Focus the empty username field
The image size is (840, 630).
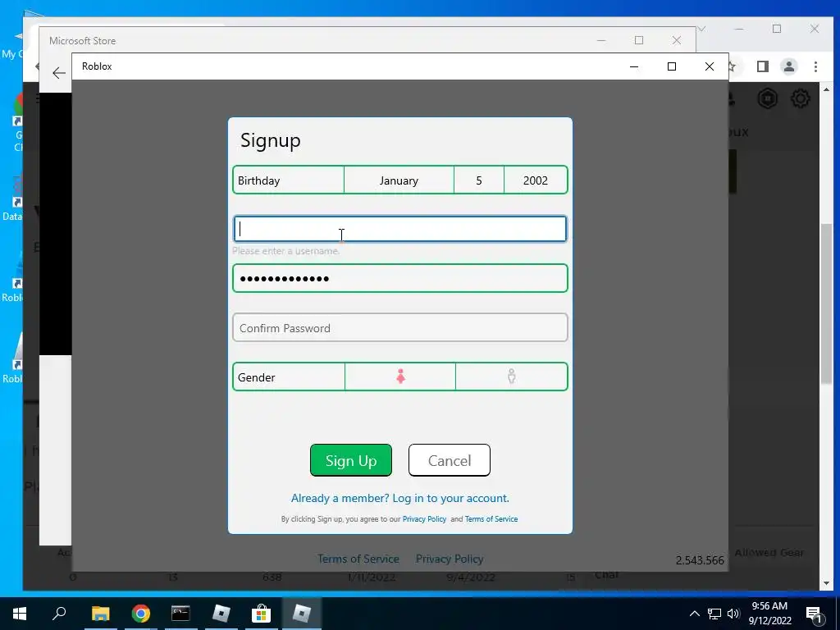coord(400,229)
